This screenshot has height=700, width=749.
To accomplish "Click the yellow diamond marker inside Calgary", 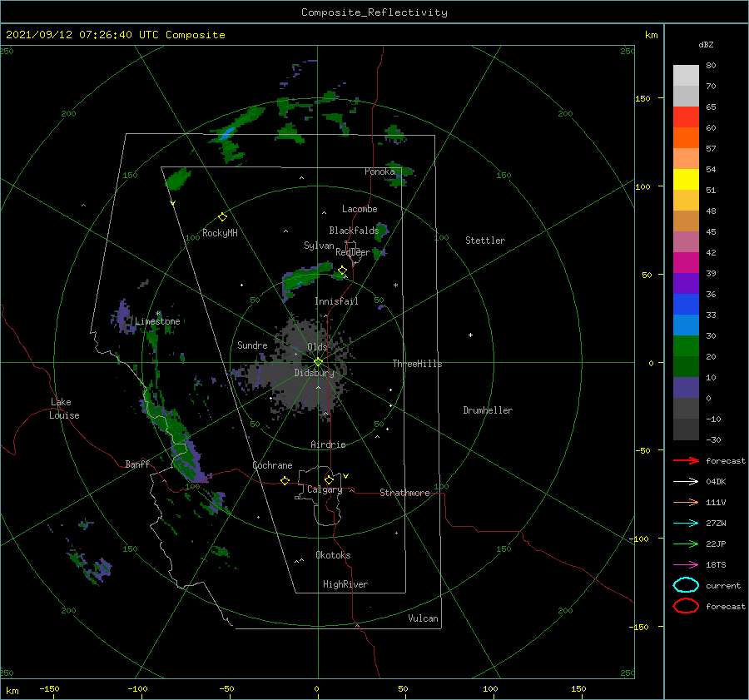I will point(329,479).
